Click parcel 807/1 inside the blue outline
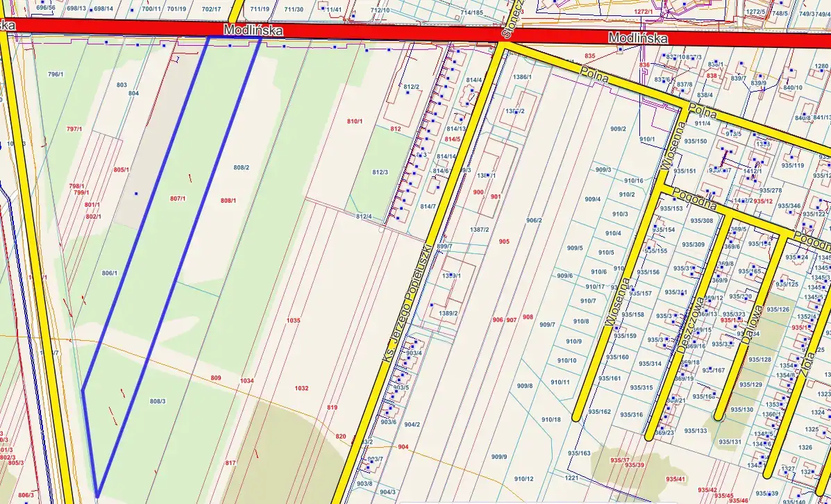This screenshot has width=831, height=504. [178, 199]
